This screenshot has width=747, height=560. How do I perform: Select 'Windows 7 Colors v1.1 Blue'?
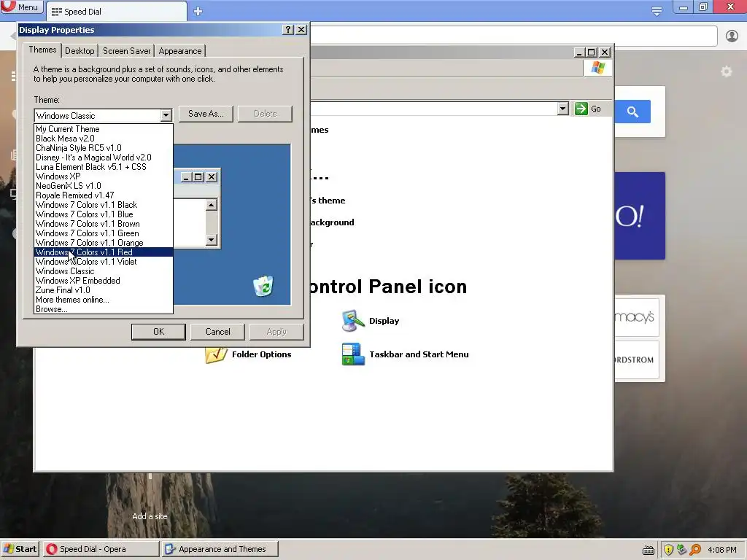[x=104, y=214]
